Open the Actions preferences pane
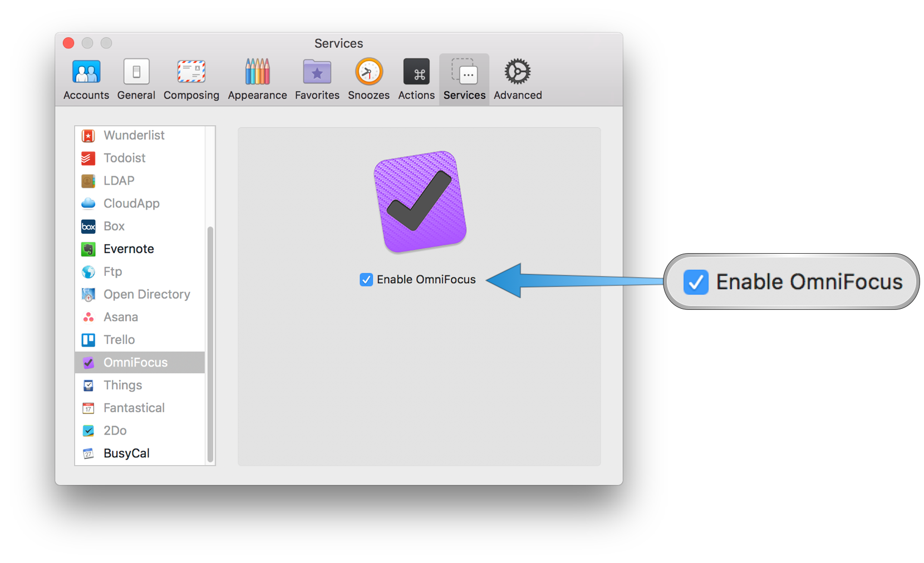 pos(416,80)
